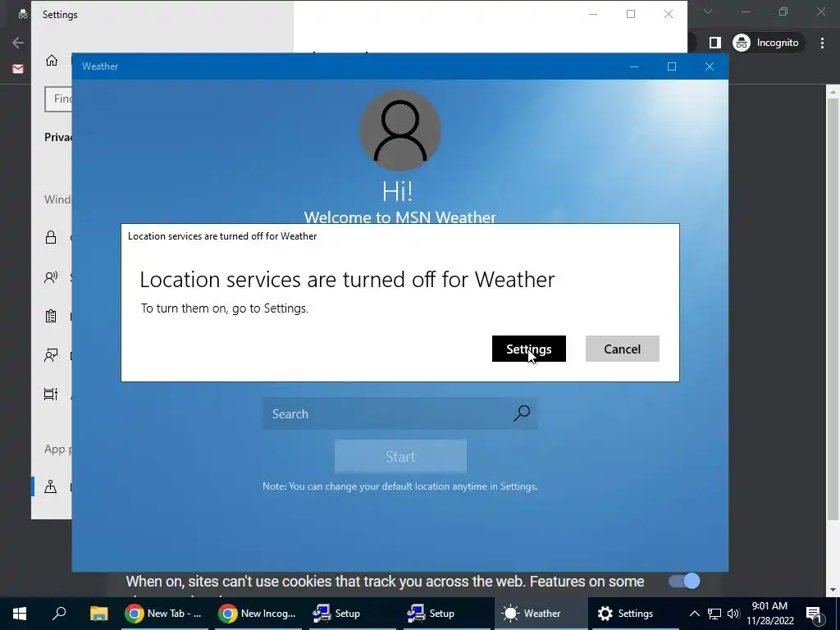Click the Search field in Weather
This screenshot has width=840, height=630.
(x=399, y=413)
